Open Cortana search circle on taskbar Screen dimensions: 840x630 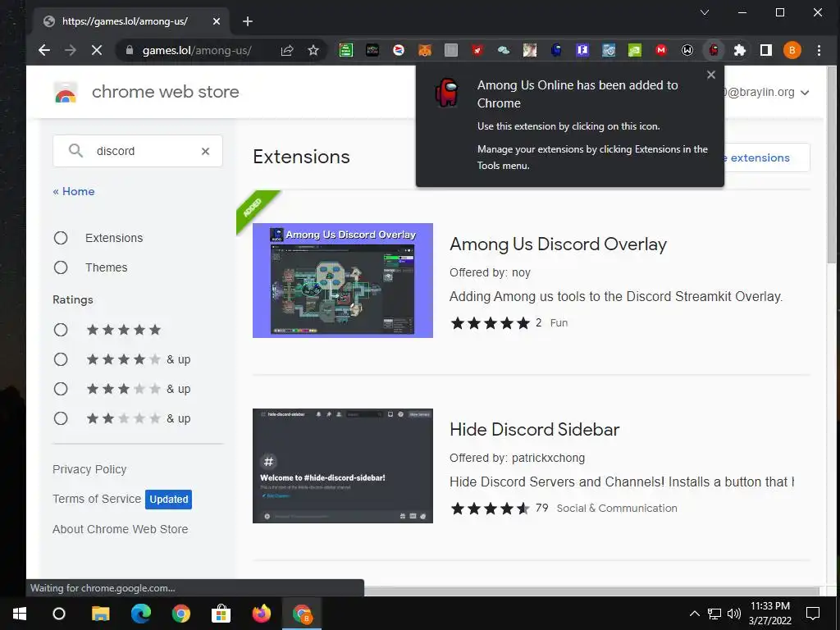click(x=59, y=614)
